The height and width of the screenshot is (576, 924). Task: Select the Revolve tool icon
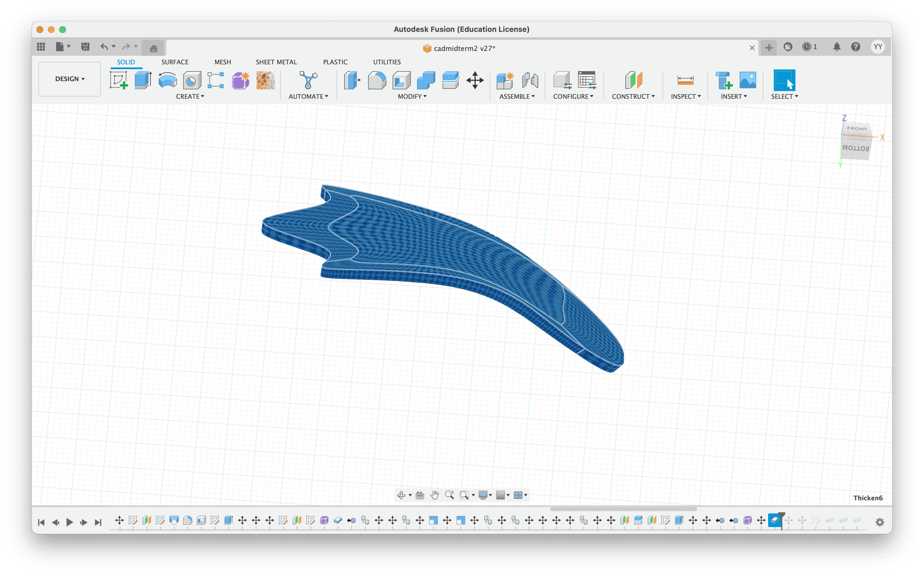[x=168, y=80]
